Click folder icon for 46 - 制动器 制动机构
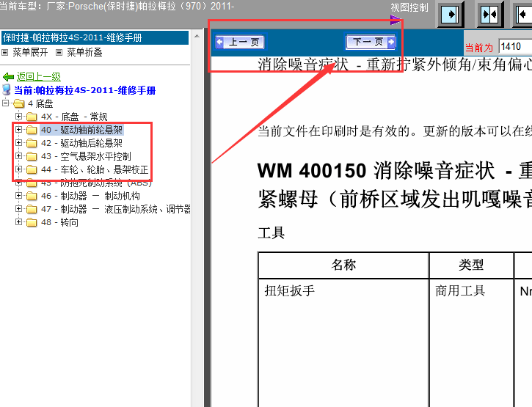This screenshot has height=407, width=532. pos(32,196)
